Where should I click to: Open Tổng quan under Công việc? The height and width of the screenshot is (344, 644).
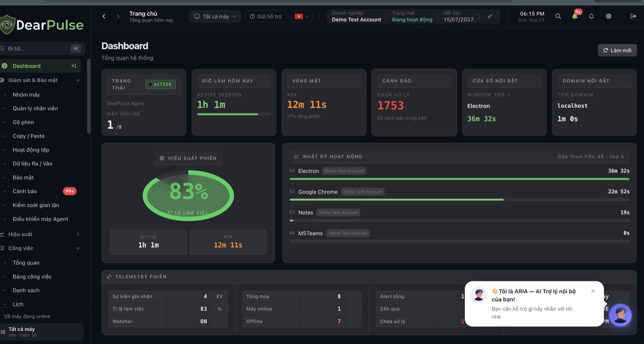(26, 263)
